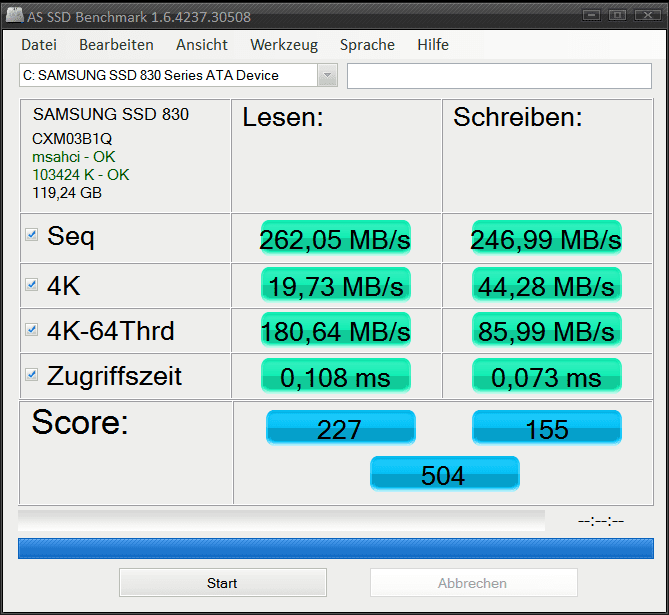Click the read access time 0,108 ms

click(x=336, y=376)
